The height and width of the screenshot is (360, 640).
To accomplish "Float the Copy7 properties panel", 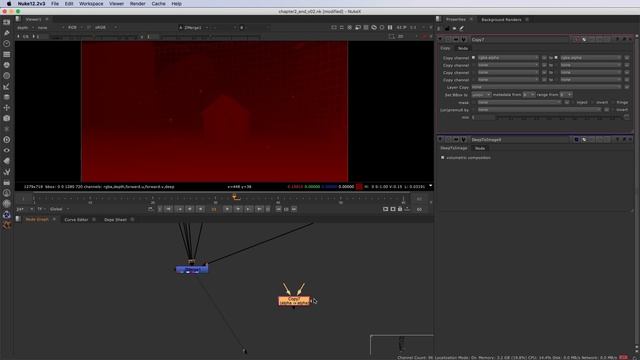I will [x=624, y=40].
